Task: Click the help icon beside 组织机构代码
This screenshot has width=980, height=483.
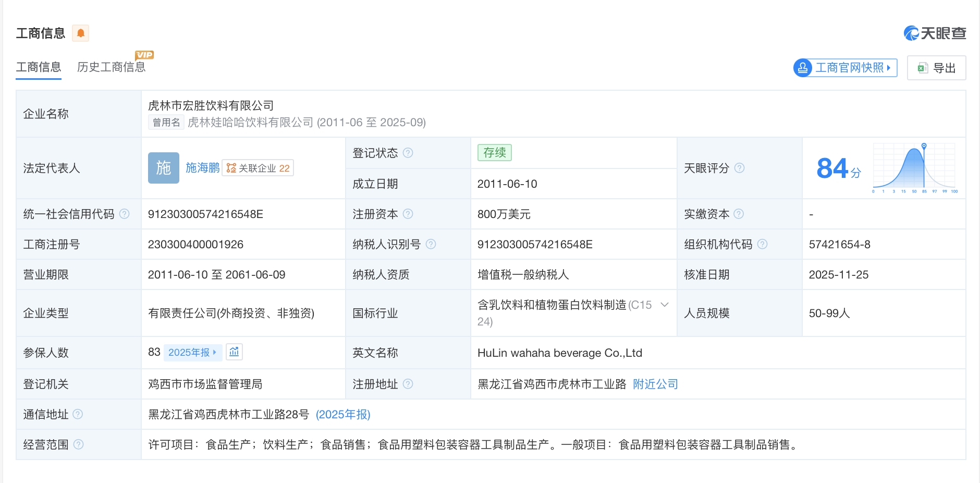Action: pyautogui.click(x=762, y=244)
